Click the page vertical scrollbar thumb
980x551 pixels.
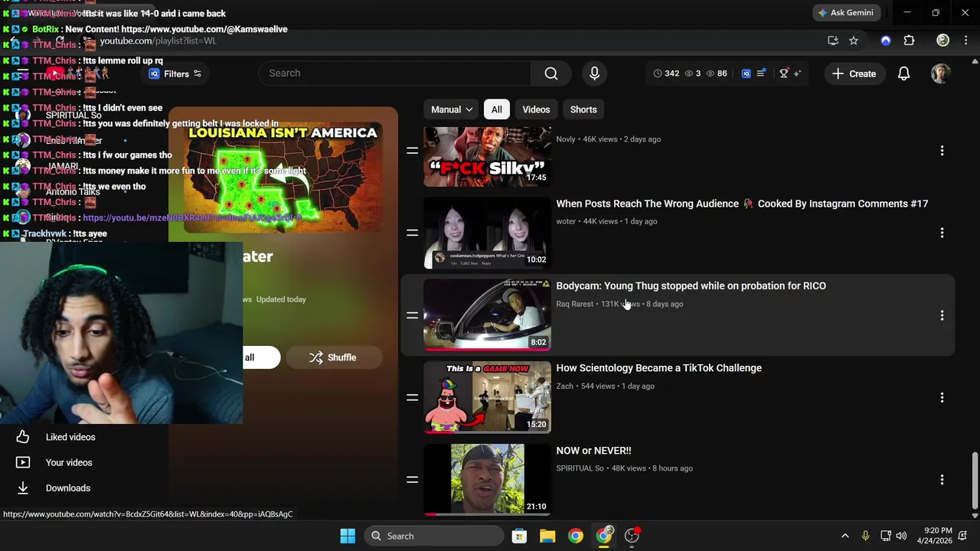pyautogui.click(x=975, y=479)
